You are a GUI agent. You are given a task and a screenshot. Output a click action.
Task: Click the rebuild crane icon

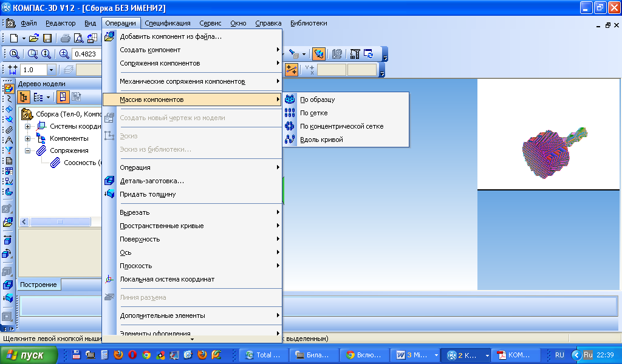point(355,54)
